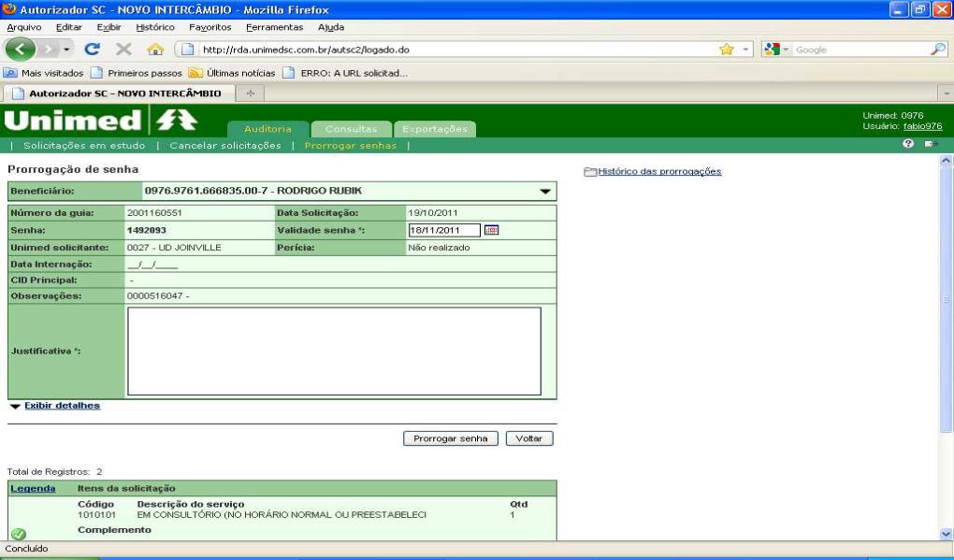Click the help question mark icon
The width and height of the screenshot is (954, 560).
908,144
